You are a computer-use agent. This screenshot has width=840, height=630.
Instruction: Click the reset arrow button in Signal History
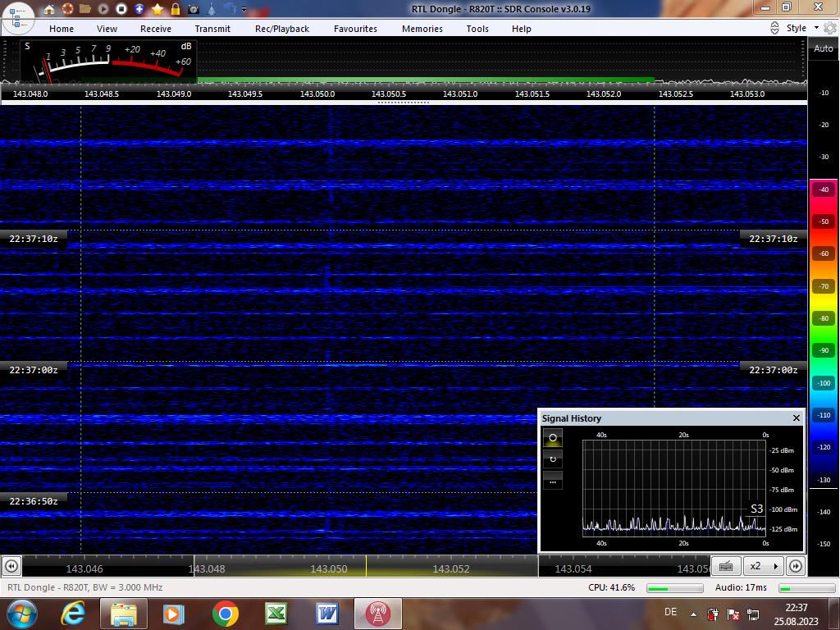pos(553,459)
